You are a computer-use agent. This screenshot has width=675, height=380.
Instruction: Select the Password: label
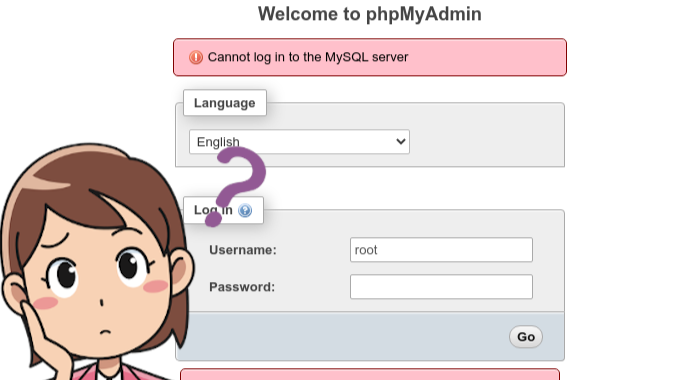[242, 287]
